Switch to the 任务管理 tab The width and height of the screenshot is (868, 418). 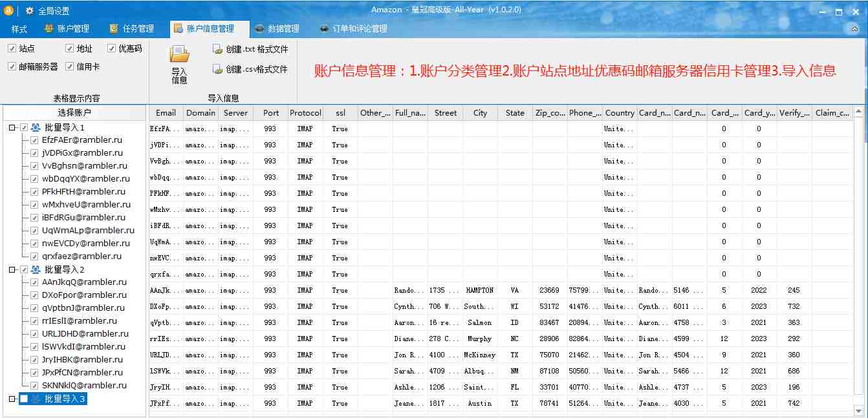coord(131,29)
